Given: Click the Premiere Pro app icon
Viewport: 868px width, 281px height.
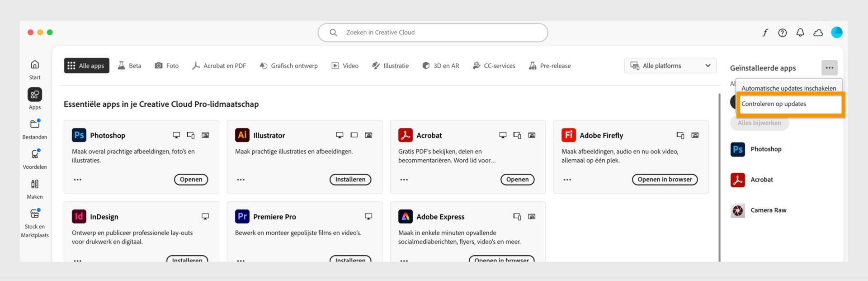Looking at the screenshot, I should (242, 216).
